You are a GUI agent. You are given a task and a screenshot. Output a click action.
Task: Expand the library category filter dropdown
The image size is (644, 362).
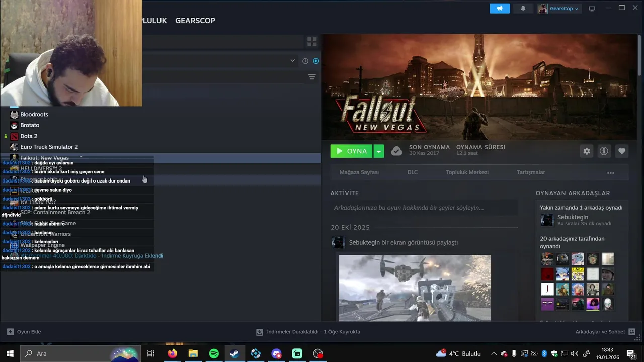point(292,61)
